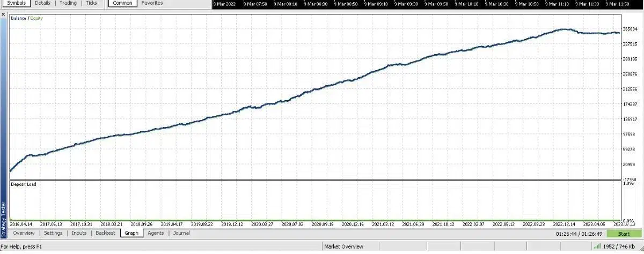Image resolution: width=644 pixels, height=254 pixels.
Task: Click the 9 Mar 07:50 timeline label
Action: [x=255, y=4]
